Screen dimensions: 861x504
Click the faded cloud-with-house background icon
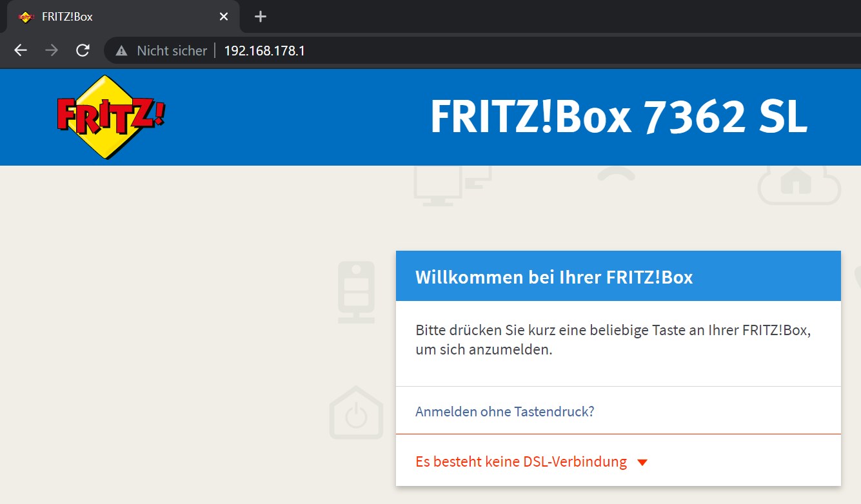coord(798,184)
